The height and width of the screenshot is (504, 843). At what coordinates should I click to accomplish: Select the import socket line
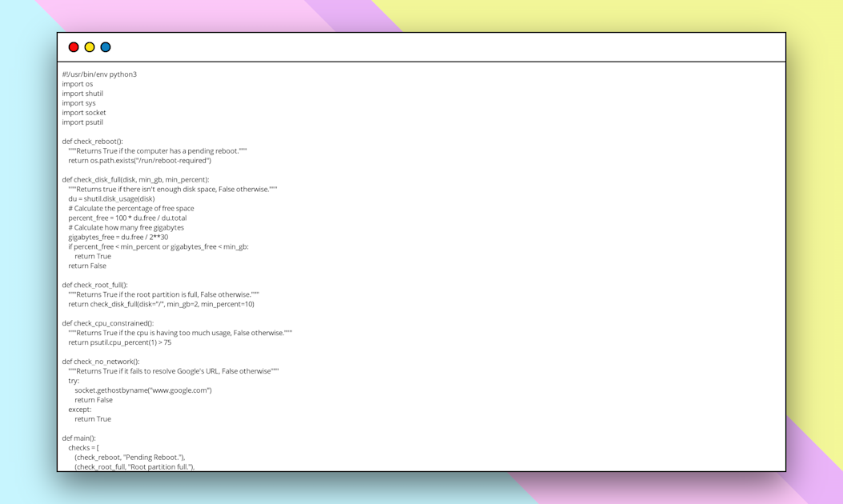click(x=83, y=112)
